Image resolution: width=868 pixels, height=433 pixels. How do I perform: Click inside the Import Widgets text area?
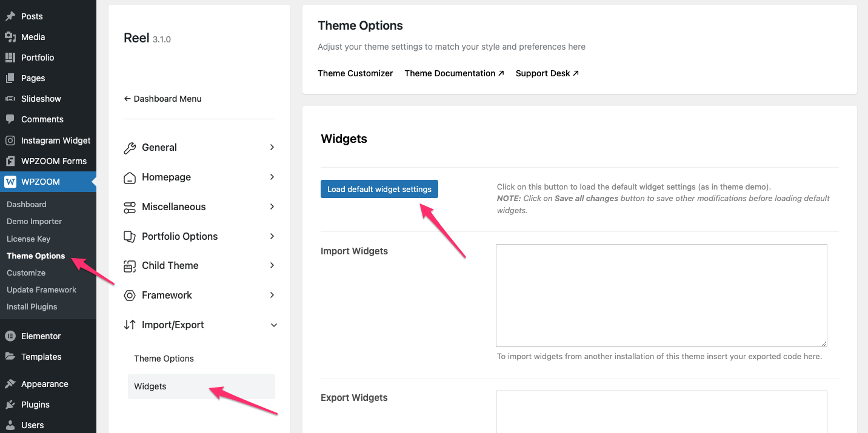click(661, 295)
